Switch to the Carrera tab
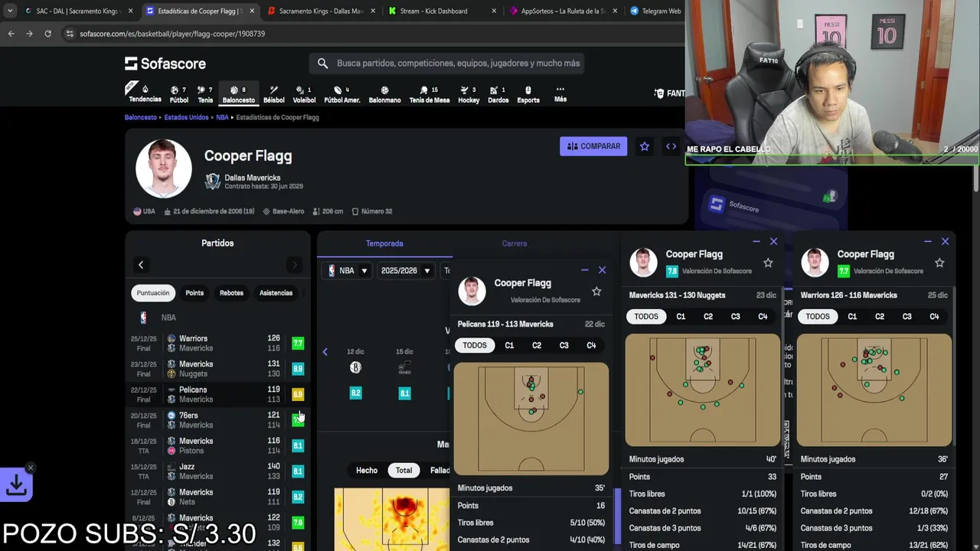Image resolution: width=980 pixels, height=551 pixels. point(514,243)
